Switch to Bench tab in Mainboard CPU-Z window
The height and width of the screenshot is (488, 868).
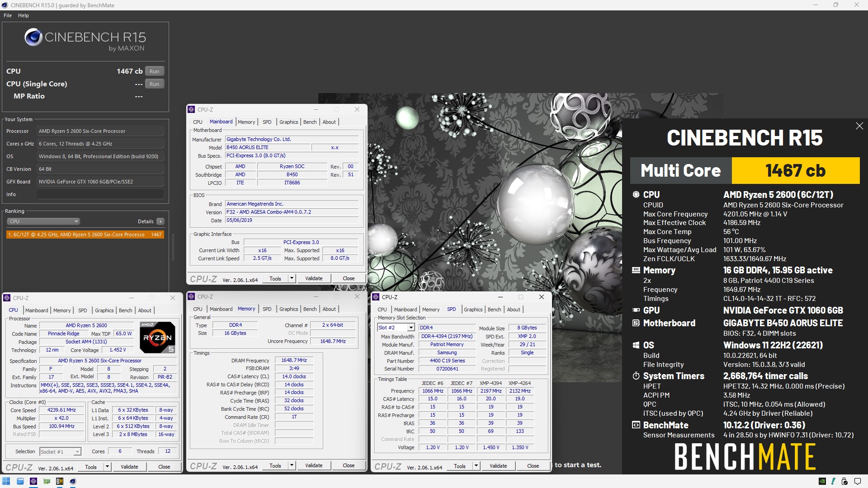coord(310,122)
